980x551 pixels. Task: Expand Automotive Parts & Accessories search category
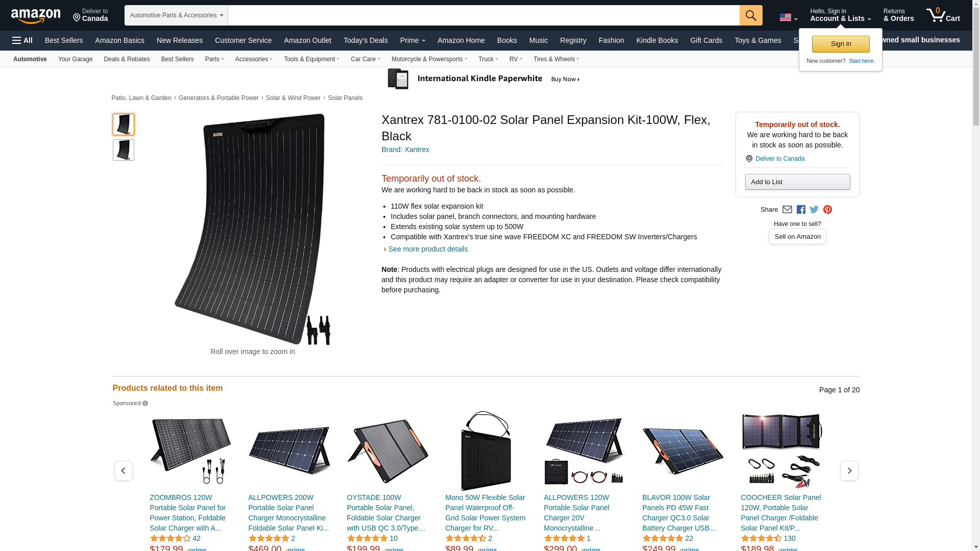pos(176,15)
